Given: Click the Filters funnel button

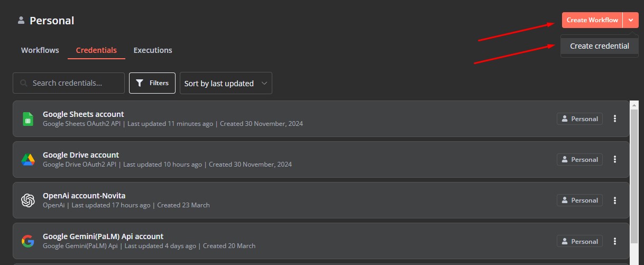Looking at the screenshot, I should click(152, 83).
